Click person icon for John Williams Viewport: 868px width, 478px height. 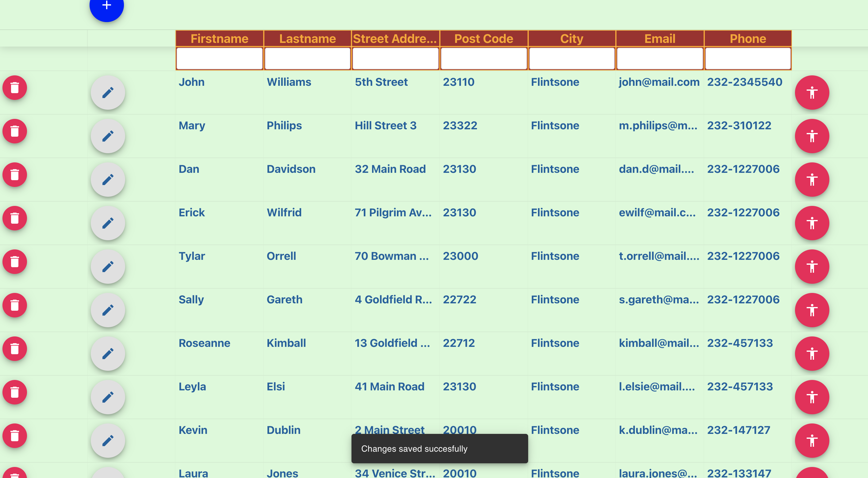pos(812,93)
